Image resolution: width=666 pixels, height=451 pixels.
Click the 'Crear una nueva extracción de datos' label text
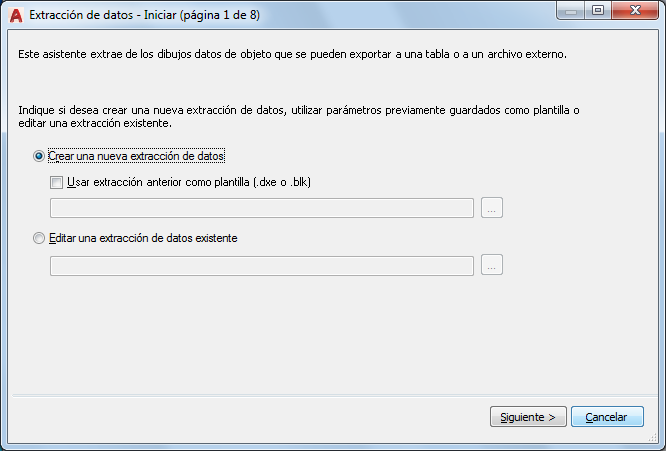pyautogui.click(x=137, y=156)
